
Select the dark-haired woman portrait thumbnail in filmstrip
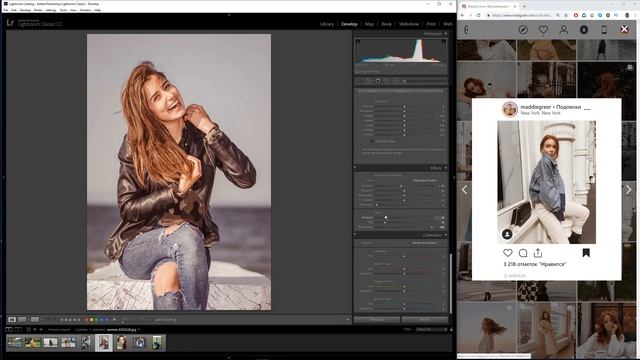coord(121,342)
